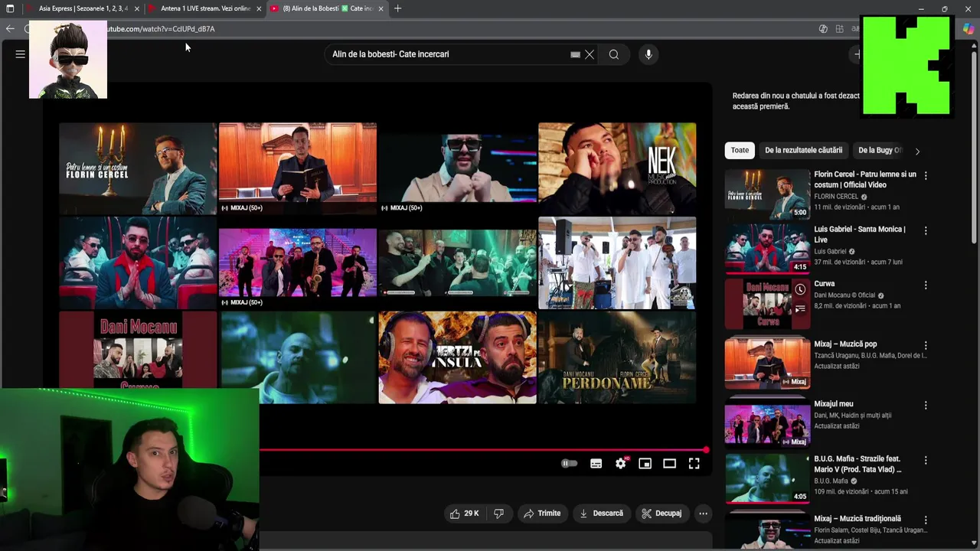980x551 pixels.
Task: Open options for Mixaj – Muzică pop
Action: [926, 345]
